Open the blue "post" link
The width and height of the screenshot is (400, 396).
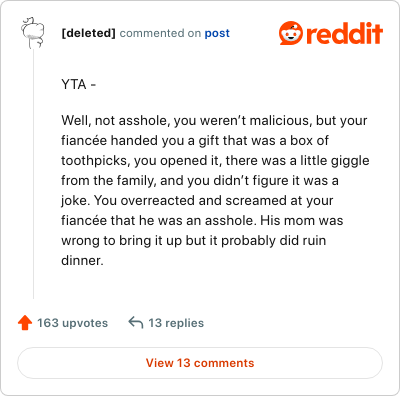pos(217,33)
